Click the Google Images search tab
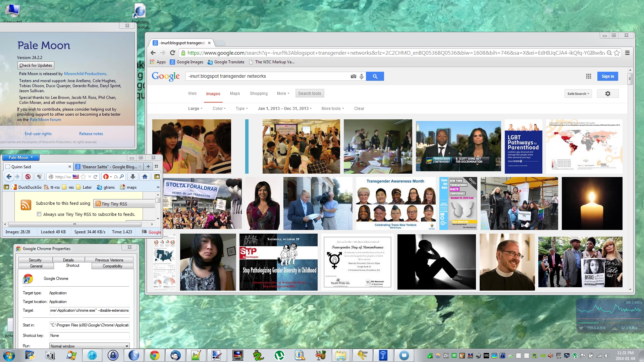Image resolution: width=644 pixels, height=362 pixels. (213, 93)
